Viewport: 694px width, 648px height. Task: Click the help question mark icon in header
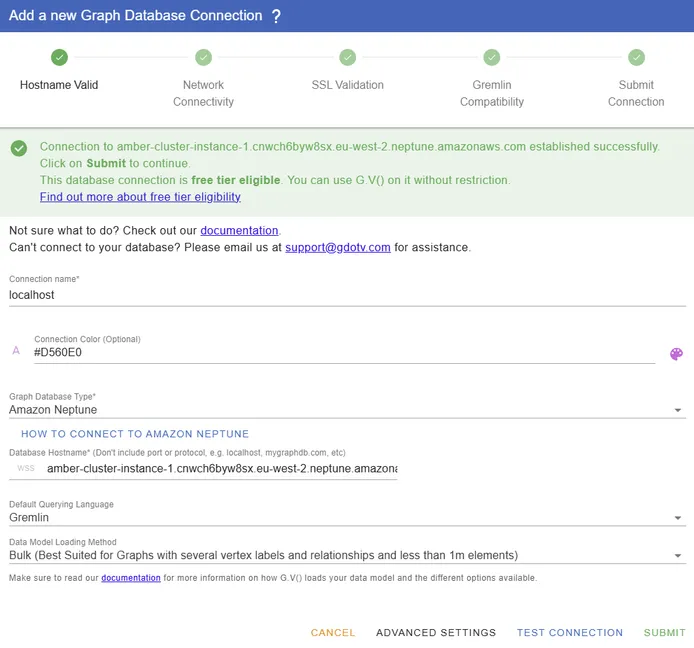point(276,16)
